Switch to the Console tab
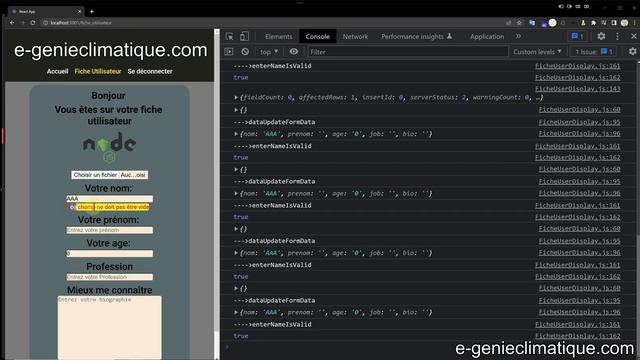This screenshot has height=360, width=640. [x=318, y=36]
